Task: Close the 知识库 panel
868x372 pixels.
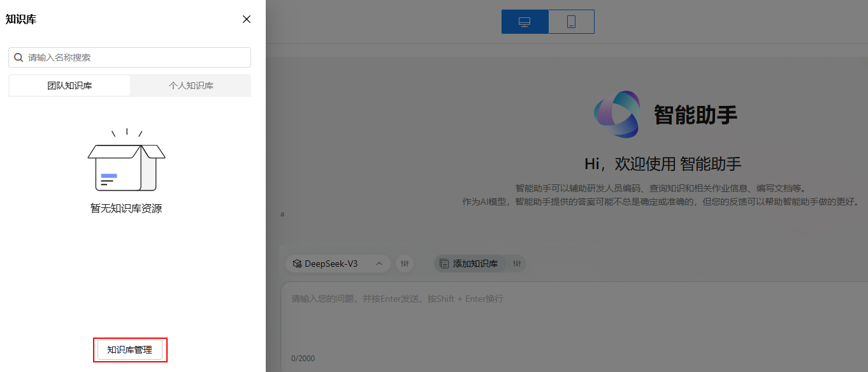Action: click(247, 19)
